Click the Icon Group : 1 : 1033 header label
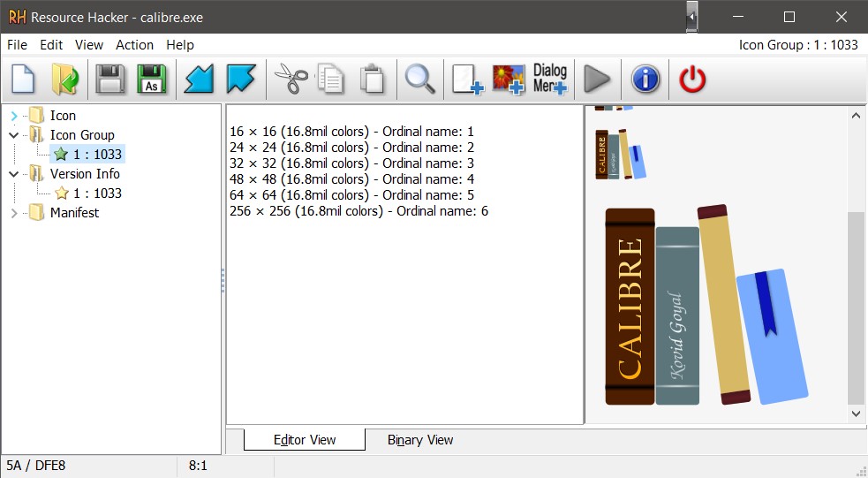Viewport: 868px width, 478px height. (x=798, y=45)
